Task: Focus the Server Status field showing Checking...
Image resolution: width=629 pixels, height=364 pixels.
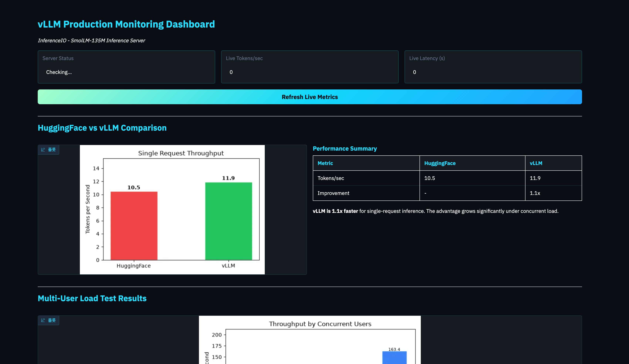Action: click(x=126, y=72)
